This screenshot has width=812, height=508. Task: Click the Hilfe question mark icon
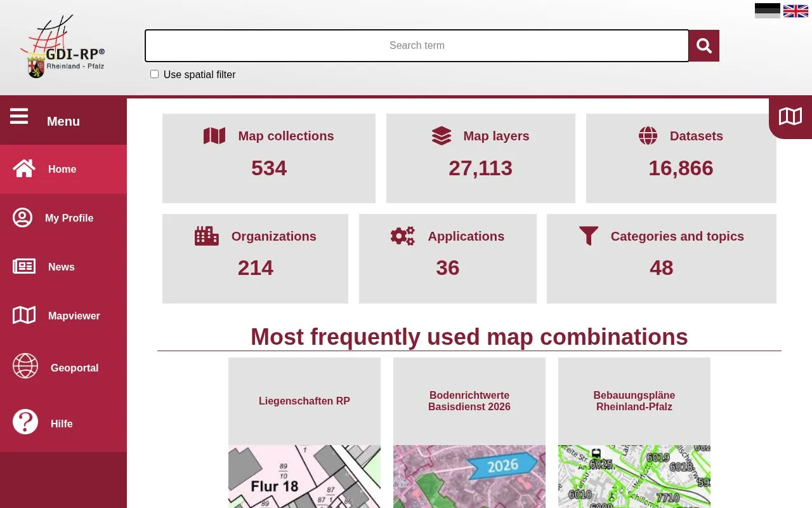pos(25,422)
